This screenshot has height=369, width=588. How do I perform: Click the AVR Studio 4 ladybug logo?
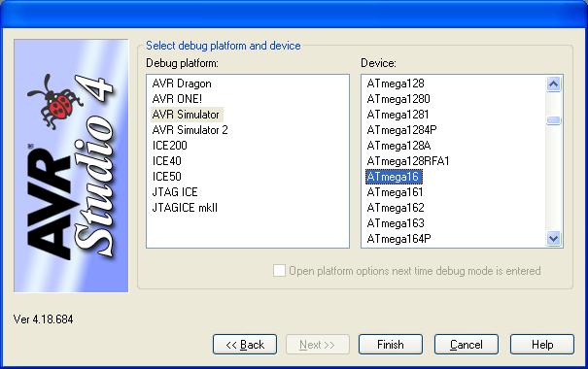(71, 166)
